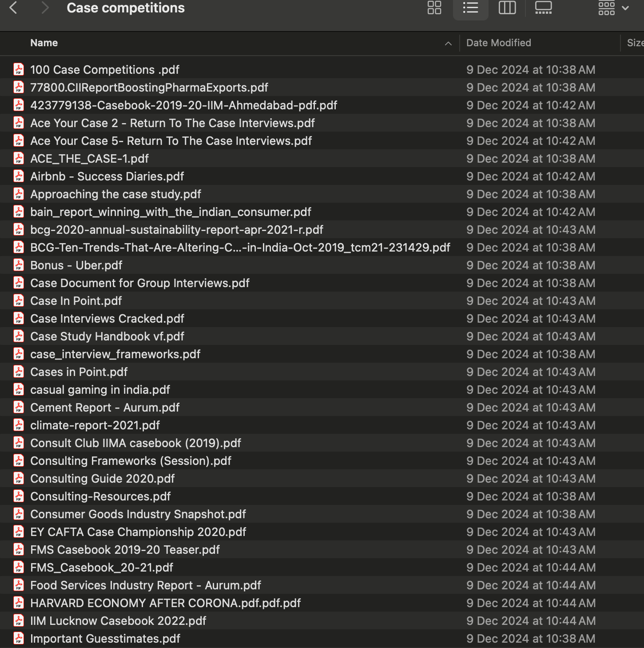
Task: Sort files by Date Modified column
Action: pyautogui.click(x=499, y=43)
